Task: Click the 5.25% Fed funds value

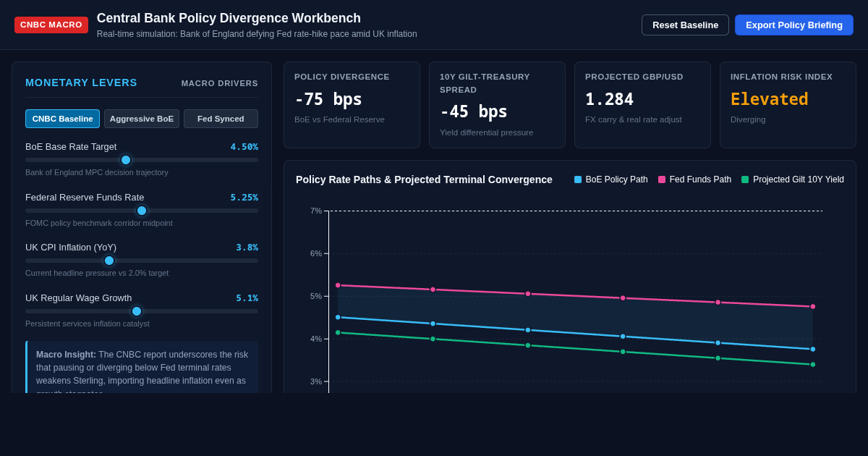Action: point(244,198)
